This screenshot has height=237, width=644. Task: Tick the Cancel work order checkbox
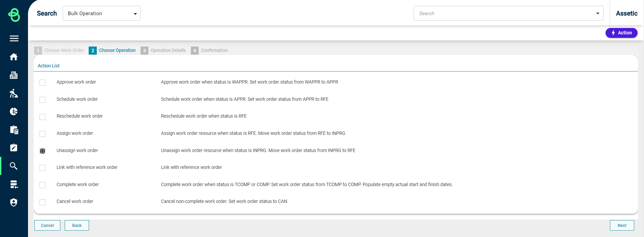(x=42, y=202)
